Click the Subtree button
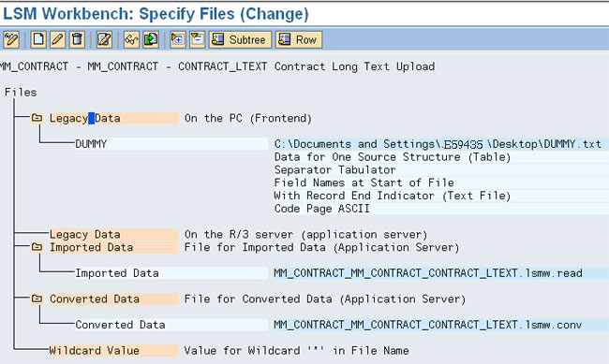Viewport: 609px width, 364px height. 240,39
